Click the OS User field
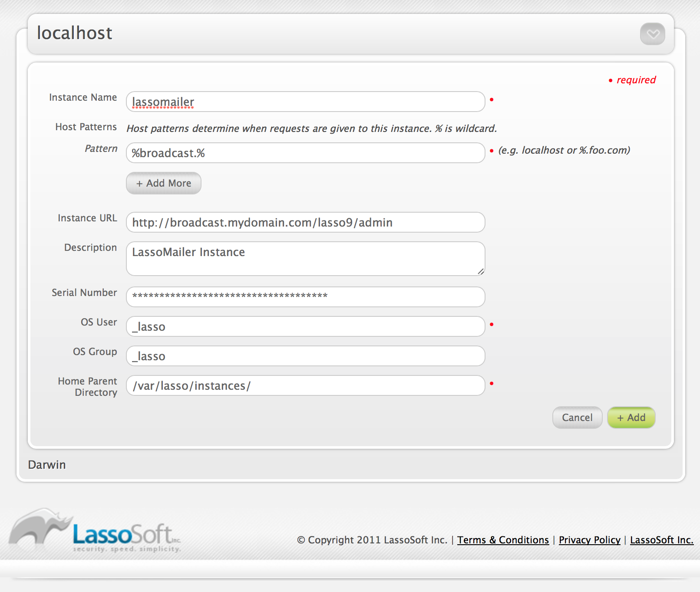Image resolution: width=700 pixels, height=592 pixels. 305,327
